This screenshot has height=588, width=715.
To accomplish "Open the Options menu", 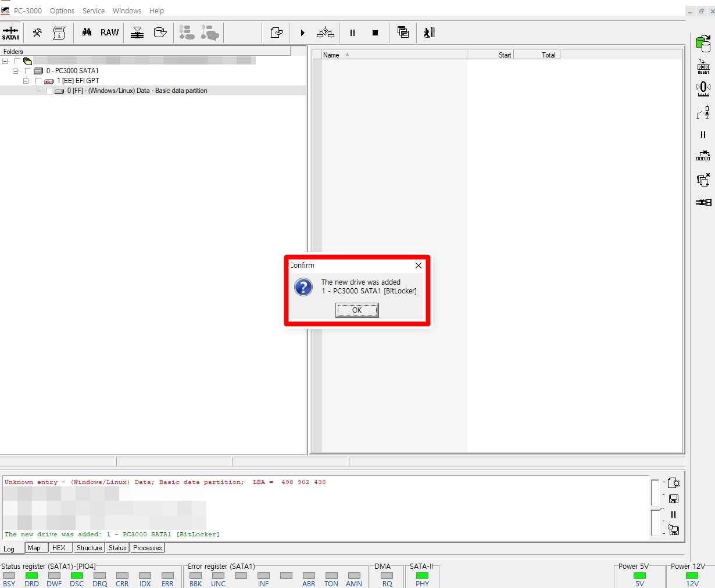I will click(62, 10).
